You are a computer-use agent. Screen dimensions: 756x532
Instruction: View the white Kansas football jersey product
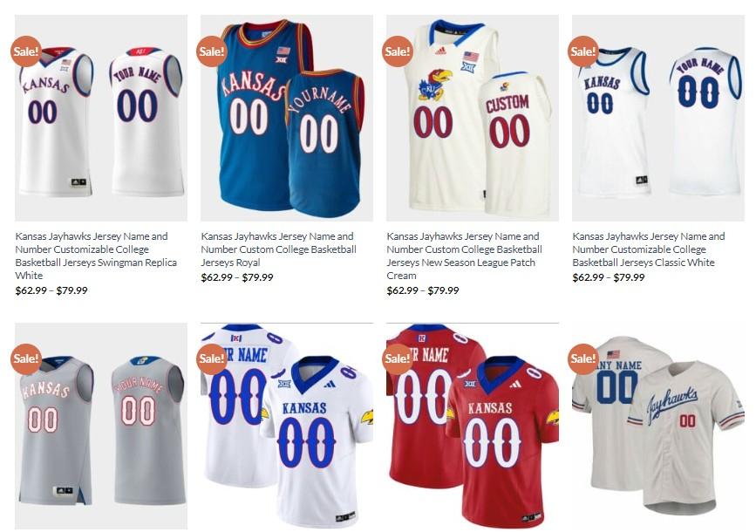click(x=287, y=426)
